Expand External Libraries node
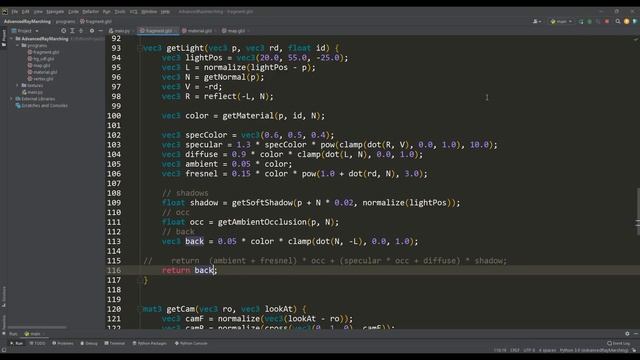This screenshot has width=640, height=360. 11,99
